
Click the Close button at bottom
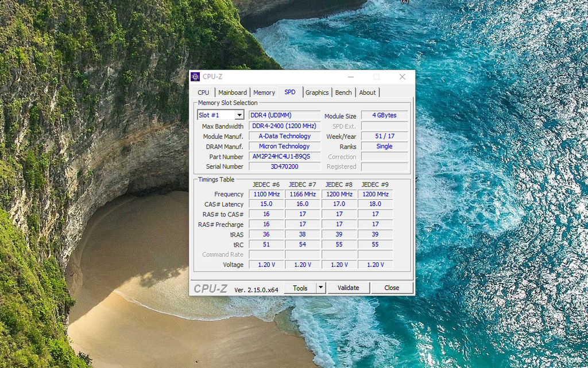[x=392, y=288]
